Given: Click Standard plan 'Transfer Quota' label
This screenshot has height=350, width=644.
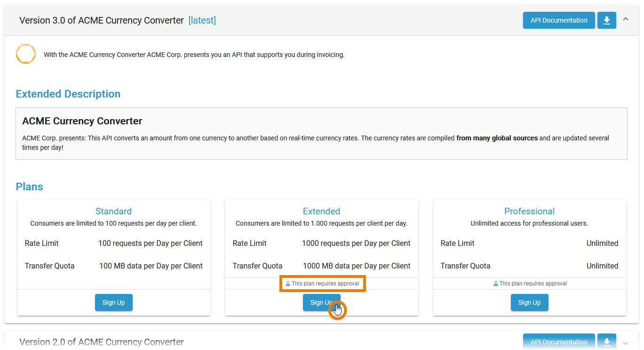Looking at the screenshot, I should [x=50, y=266].
